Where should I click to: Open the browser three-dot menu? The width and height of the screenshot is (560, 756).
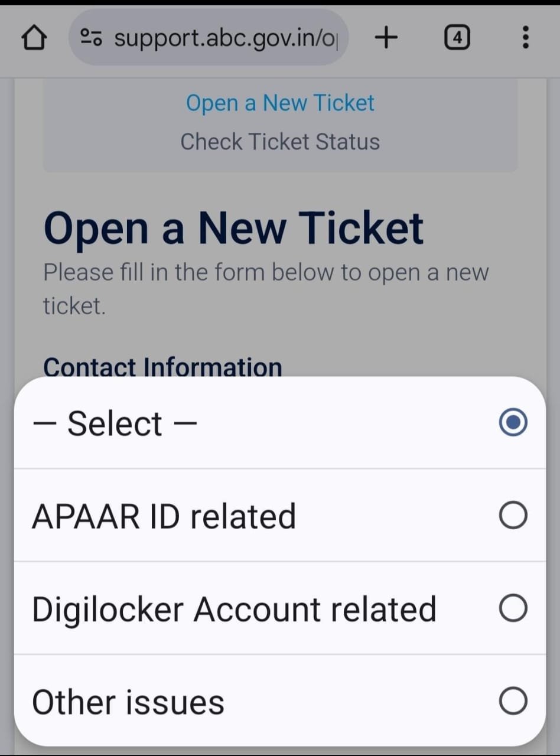pos(525,38)
